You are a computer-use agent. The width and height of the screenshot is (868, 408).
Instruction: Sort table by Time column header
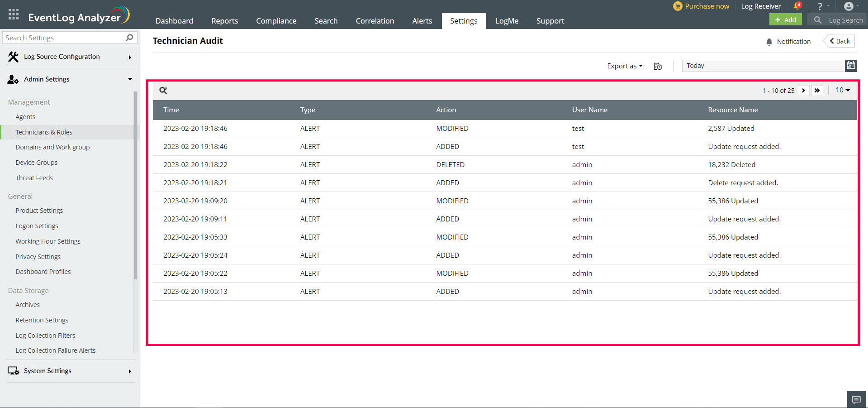click(171, 110)
